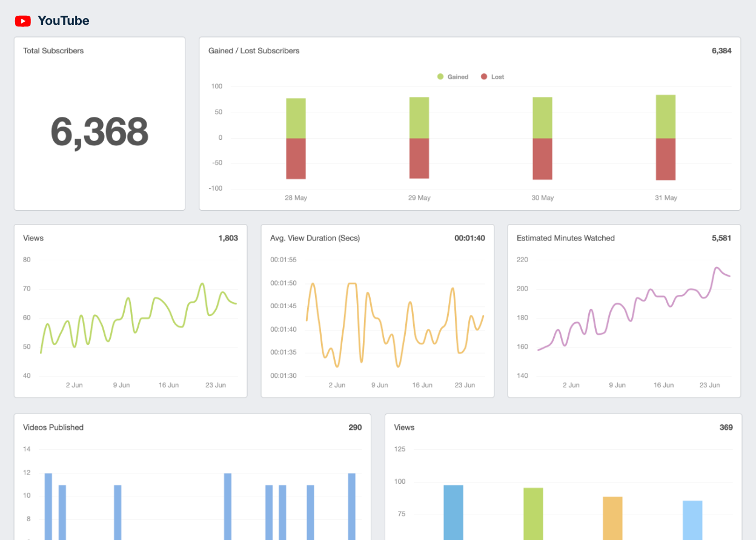This screenshot has height=540, width=756.
Task: Click the green bar in the lower Views chart
Action: tap(533, 513)
